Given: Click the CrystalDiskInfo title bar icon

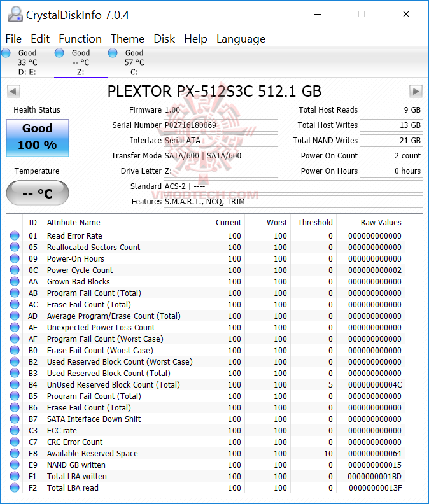Looking at the screenshot, I should click(15, 15).
